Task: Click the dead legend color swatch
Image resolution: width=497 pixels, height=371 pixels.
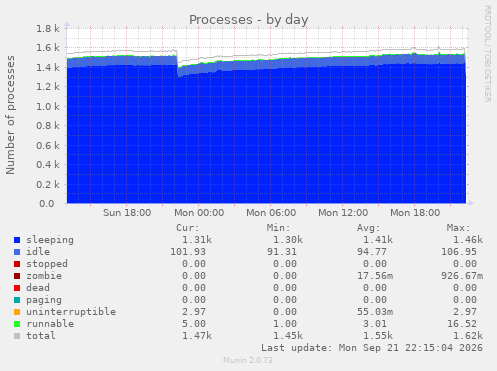Action: point(17,288)
